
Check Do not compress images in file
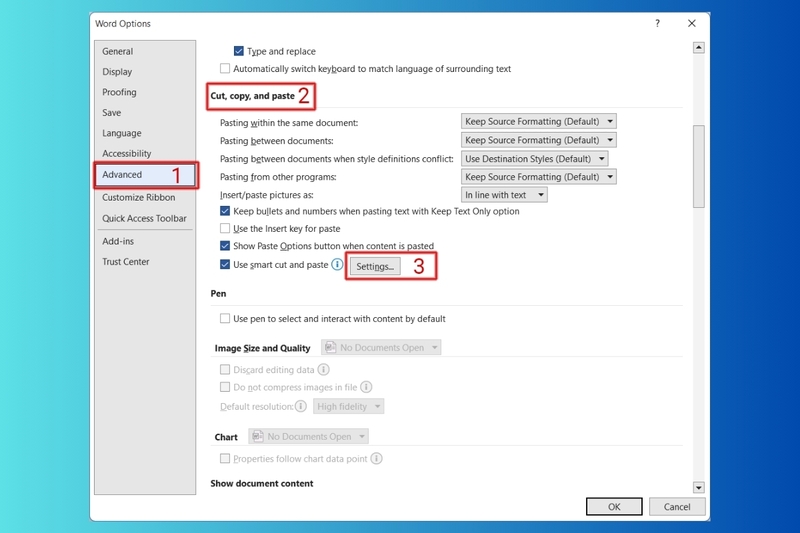224,387
